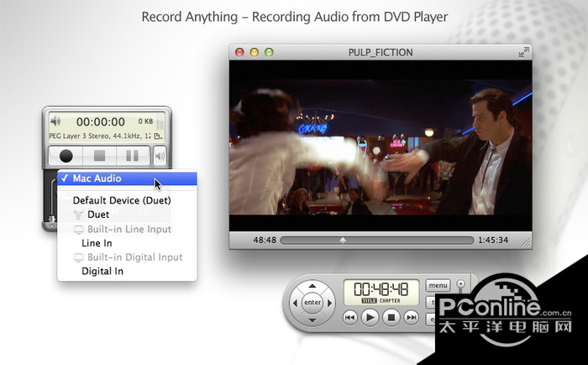This screenshot has height=365, width=588.
Task: Click the 00:00:00 recording timer
Action: (101, 122)
